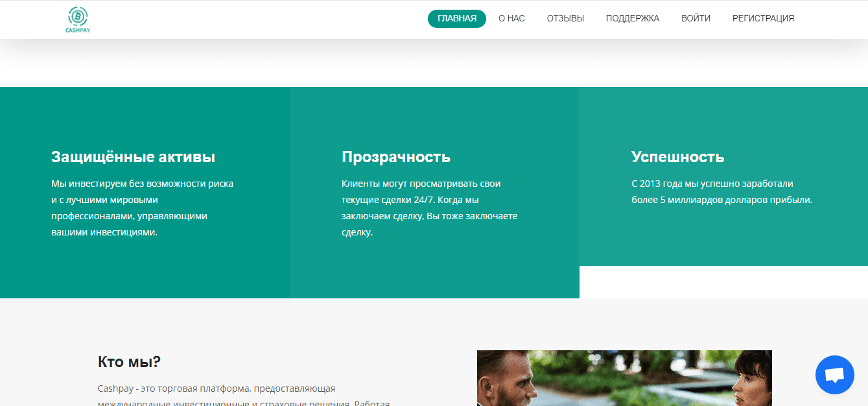The width and height of the screenshot is (868, 406).
Task: Click the Cashpay Bitcoin logo icon
Action: click(x=77, y=16)
